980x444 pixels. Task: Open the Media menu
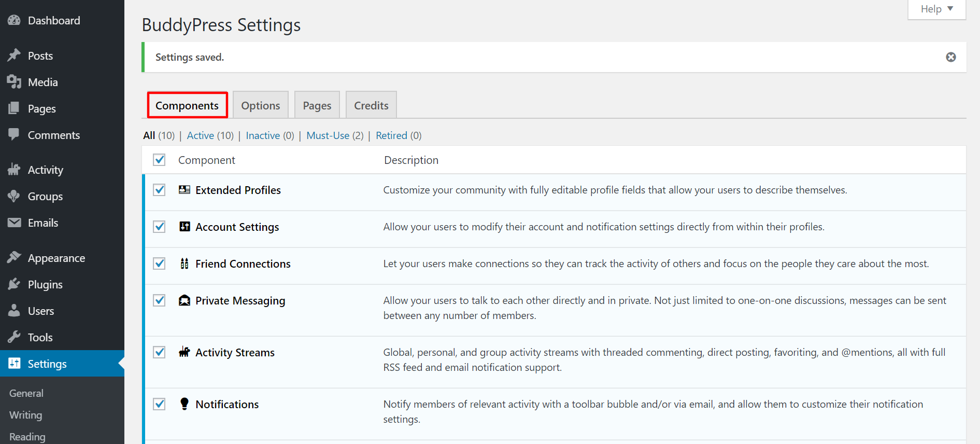point(62,82)
